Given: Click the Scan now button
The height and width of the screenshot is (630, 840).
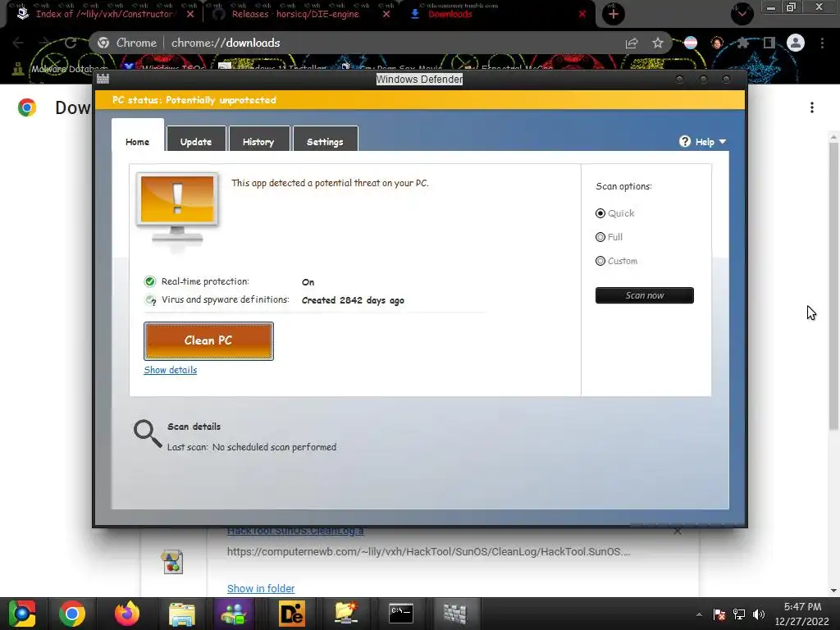Looking at the screenshot, I should (x=645, y=295).
